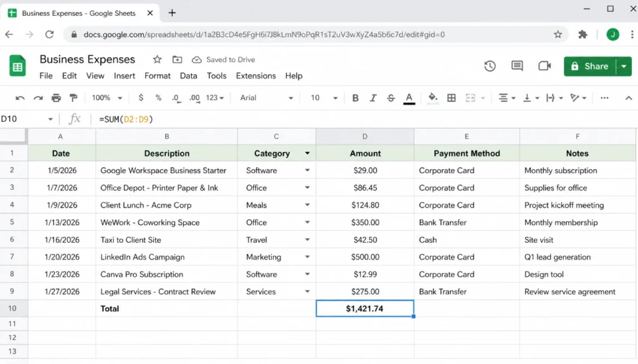This screenshot has width=638, height=364.
Task: Open the Help menu
Action: click(x=294, y=76)
